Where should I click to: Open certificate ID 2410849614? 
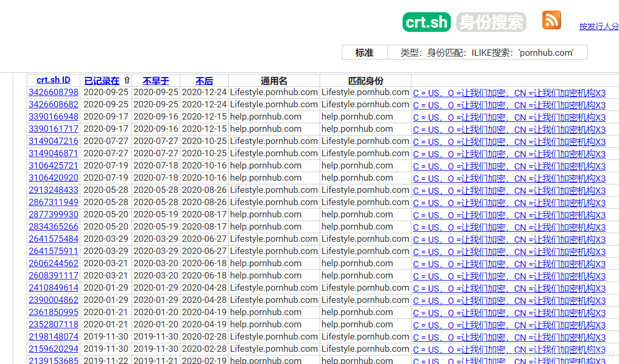tap(53, 288)
